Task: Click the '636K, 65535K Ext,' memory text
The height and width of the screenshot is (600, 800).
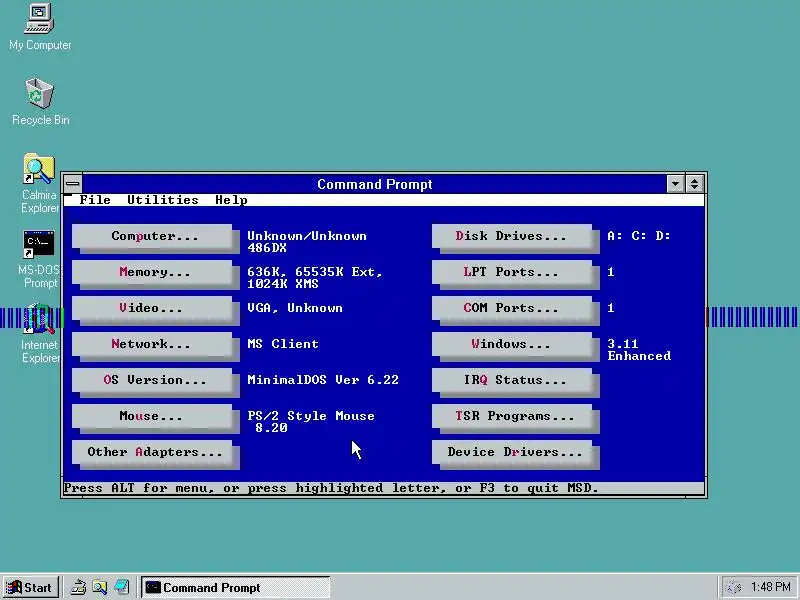Action: [x=315, y=272]
